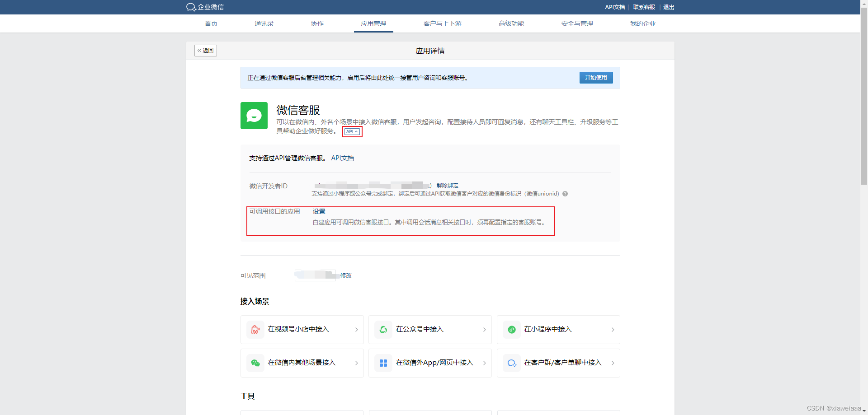Screen dimensions: 868x415
Task: Click the green 微信客服 app icon
Action: [x=254, y=116]
